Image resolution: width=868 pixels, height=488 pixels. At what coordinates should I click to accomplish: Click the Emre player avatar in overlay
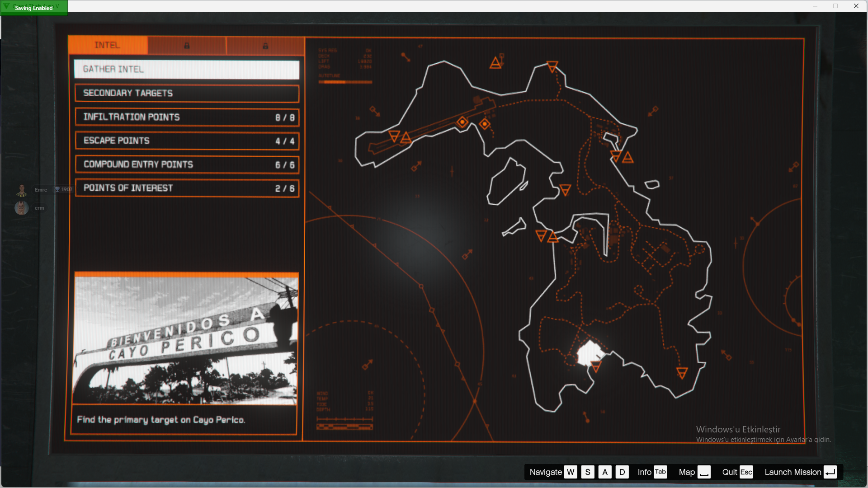(x=22, y=190)
